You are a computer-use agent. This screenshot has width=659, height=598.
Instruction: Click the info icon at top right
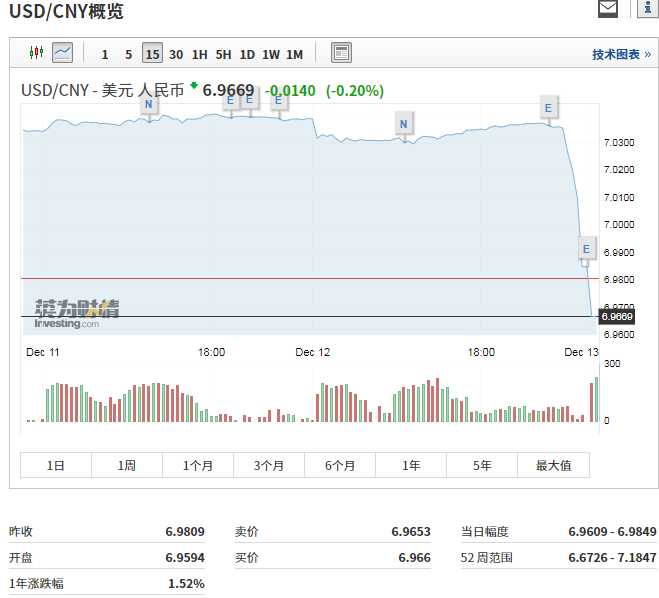click(646, 10)
